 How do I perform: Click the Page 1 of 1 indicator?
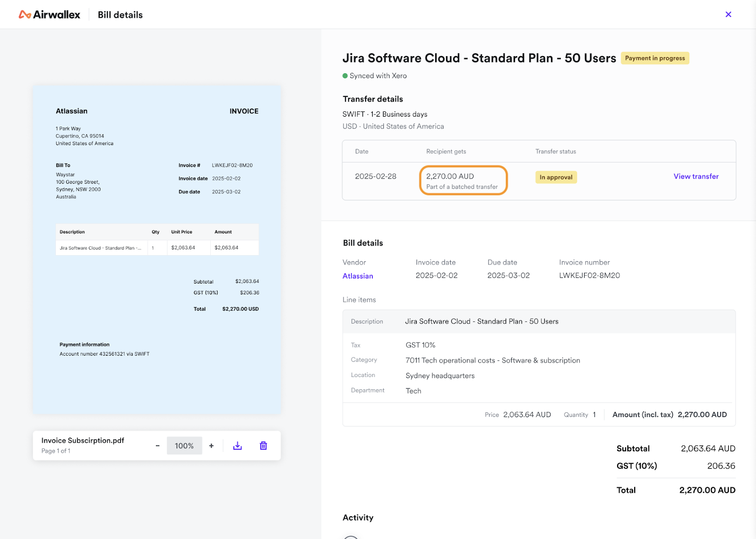(x=56, y=451)
